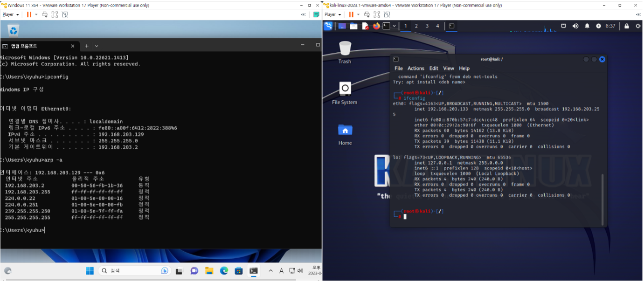Open the Microsoft Store taskbar icon
The height and width of the screenshot is (282, 644).
(x=238, y=271)
